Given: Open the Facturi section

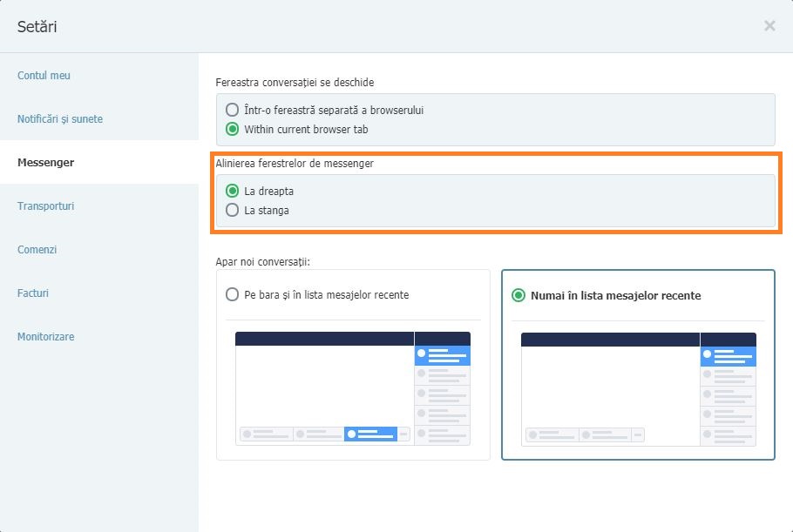Looking at the screenshot, I should point(33,293).
